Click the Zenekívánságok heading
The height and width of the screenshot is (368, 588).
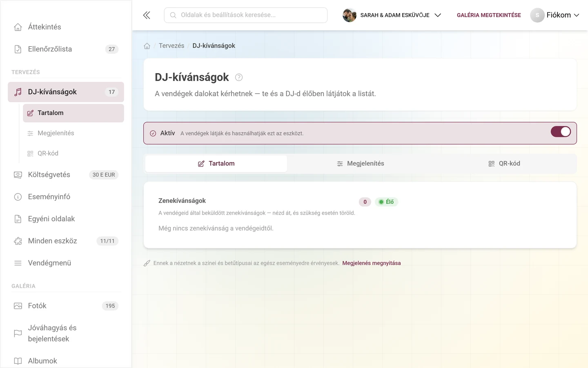182,201
